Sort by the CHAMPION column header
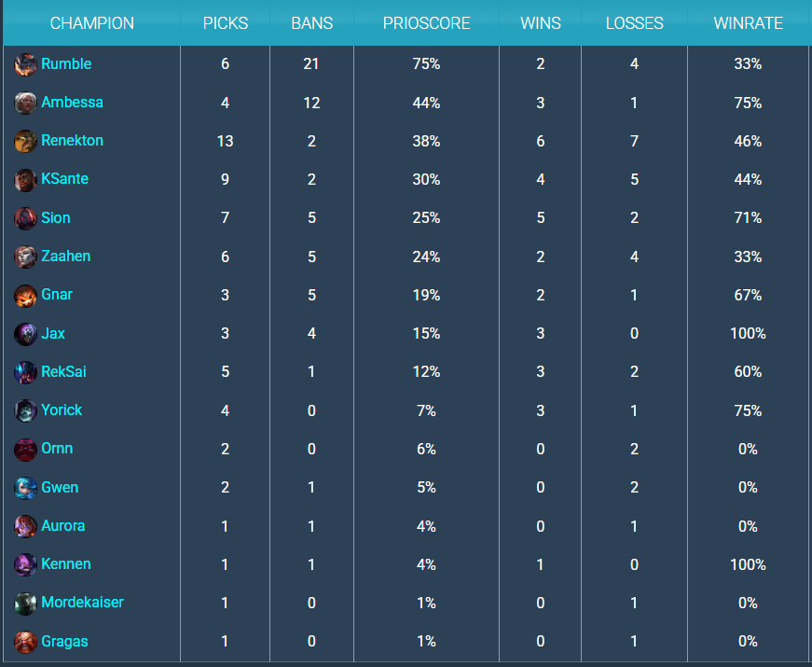The image size is (812, 667). [x=91, y=23]
